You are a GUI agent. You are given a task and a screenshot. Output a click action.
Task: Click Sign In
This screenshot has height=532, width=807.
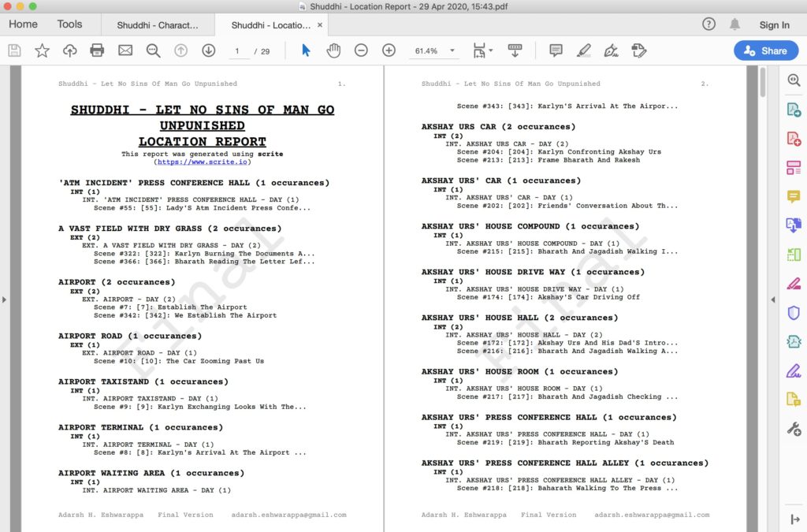[774, 24]
